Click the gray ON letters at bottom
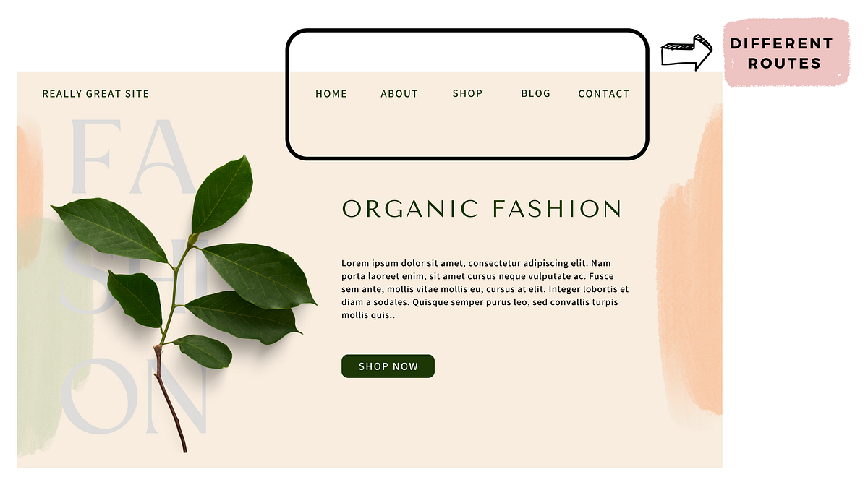Image resolution: width=868 pixels, height=485 pixels. tap(136, 396)
